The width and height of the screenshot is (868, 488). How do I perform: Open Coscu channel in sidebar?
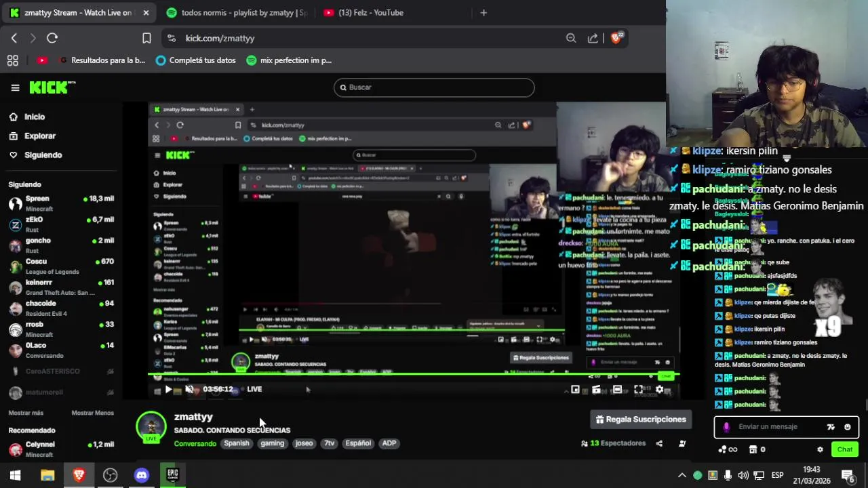tap(61, 266)
